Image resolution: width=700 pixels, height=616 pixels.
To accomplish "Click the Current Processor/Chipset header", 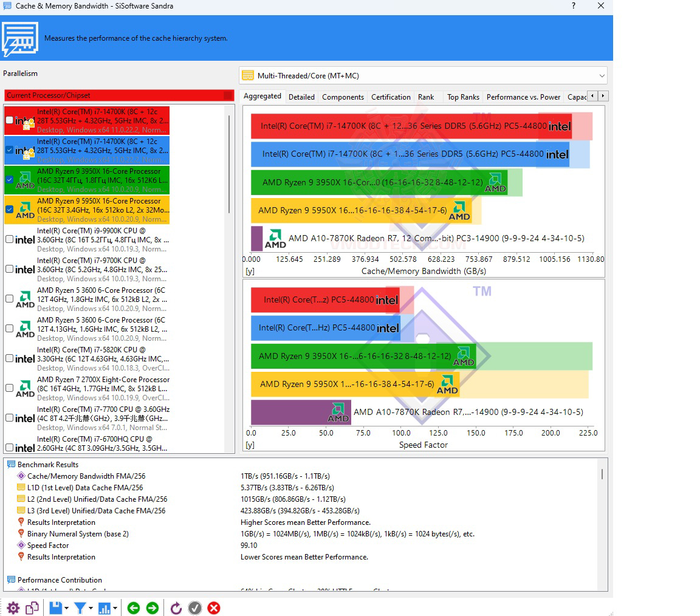I will (119, 95).
